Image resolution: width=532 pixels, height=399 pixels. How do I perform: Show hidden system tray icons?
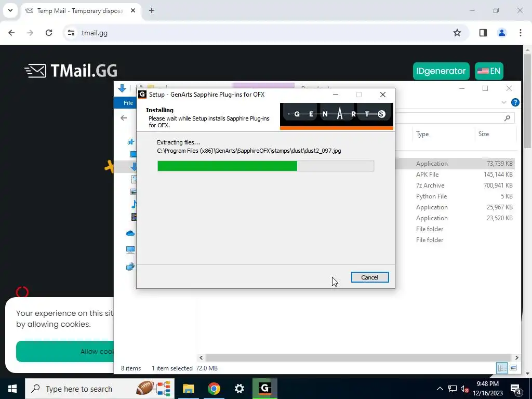point(440,389)
